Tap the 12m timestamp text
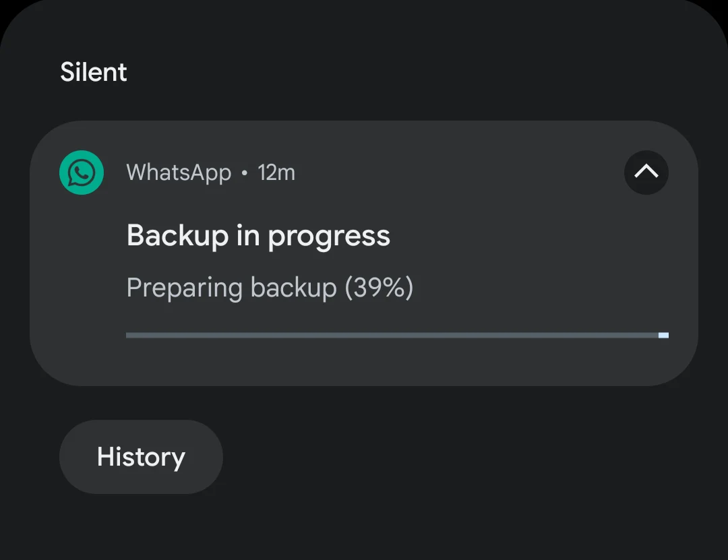This screenshot has width=728, height=560. click(x=276, y=173)
